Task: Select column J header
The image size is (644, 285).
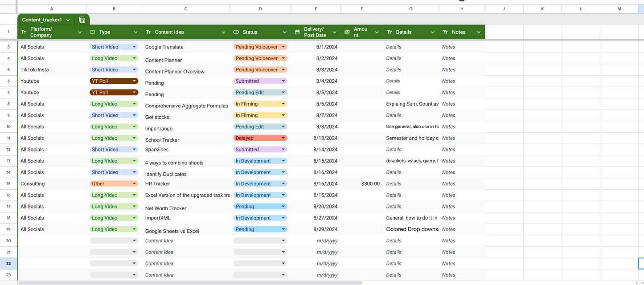Action: 504,9
